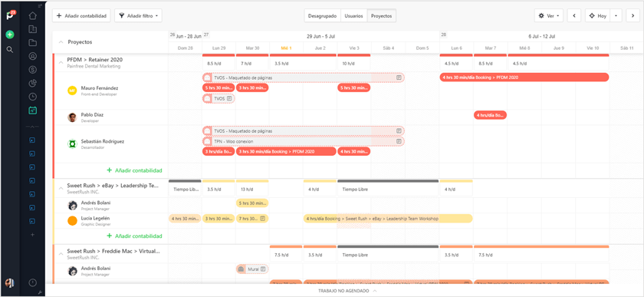Open the home icon in sidebar
644x297 pixels.
(x=33, y=16)
